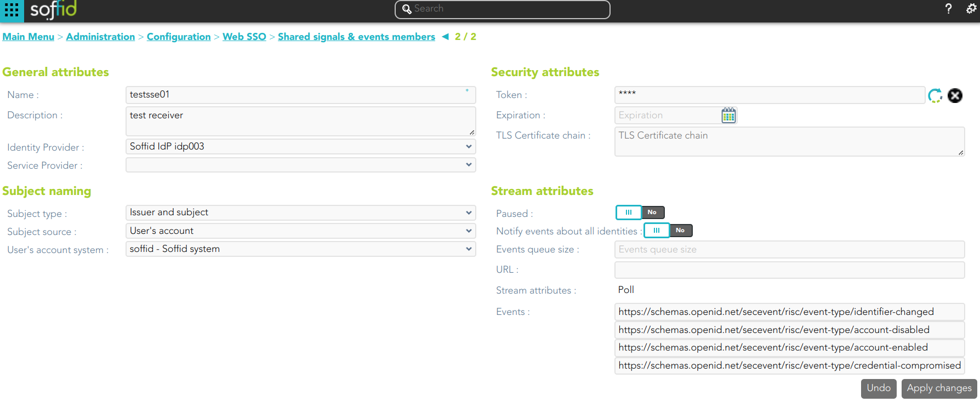Focus the top Search field

tap(502, 9)
